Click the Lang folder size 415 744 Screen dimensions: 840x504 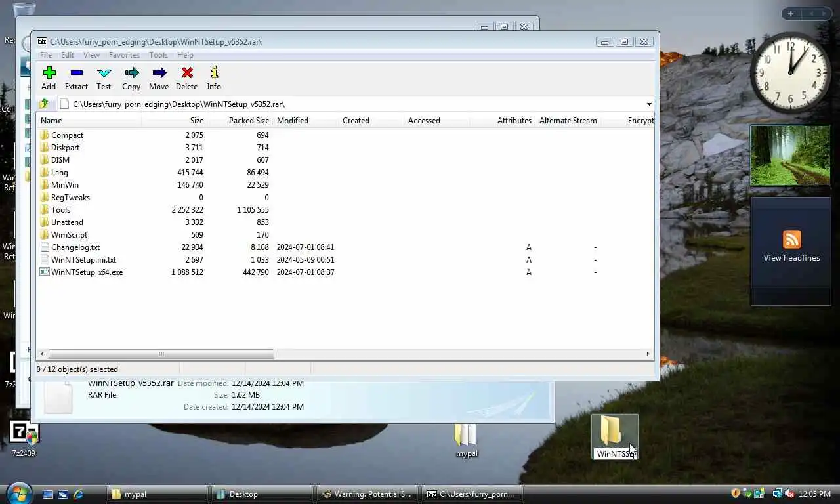[190, 173]
